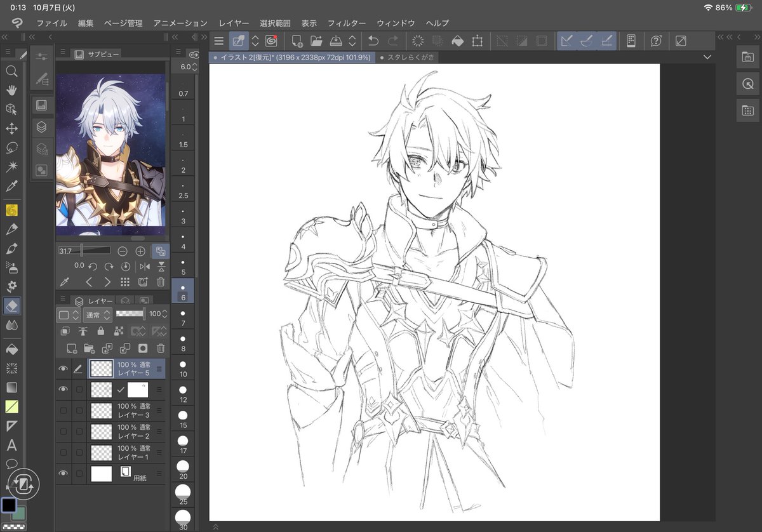Open blending mode 通常 dropdown
This screenshot has width=762, height=532.
point(98,314)
